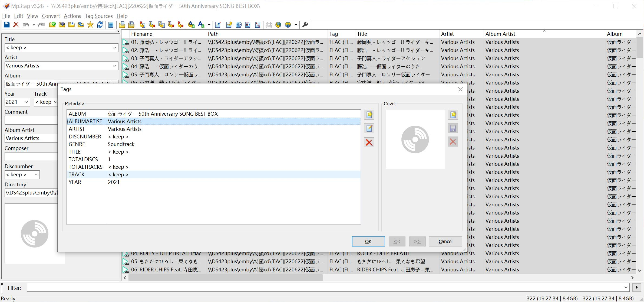Click the Remove tag red X toolbar icon
Screen dimensions: 644x302
tap(16, 25)
